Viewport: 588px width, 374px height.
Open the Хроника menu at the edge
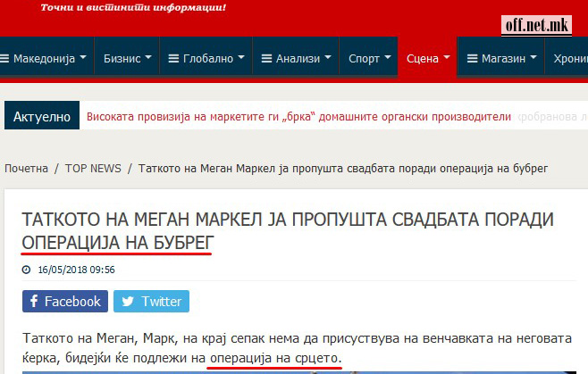(x=567, y=58)
